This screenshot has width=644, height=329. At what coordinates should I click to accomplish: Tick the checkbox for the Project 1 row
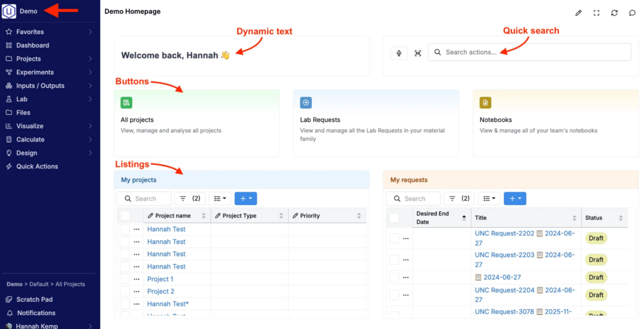125,279
